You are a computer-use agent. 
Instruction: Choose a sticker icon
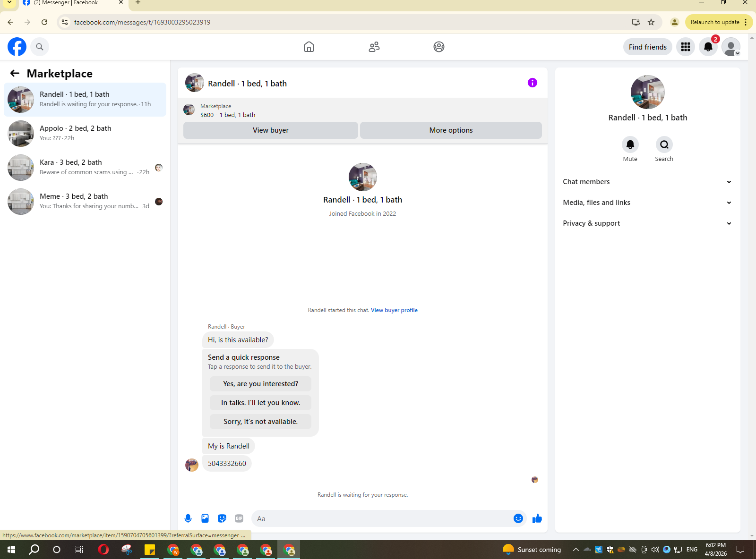click(222, 518)
